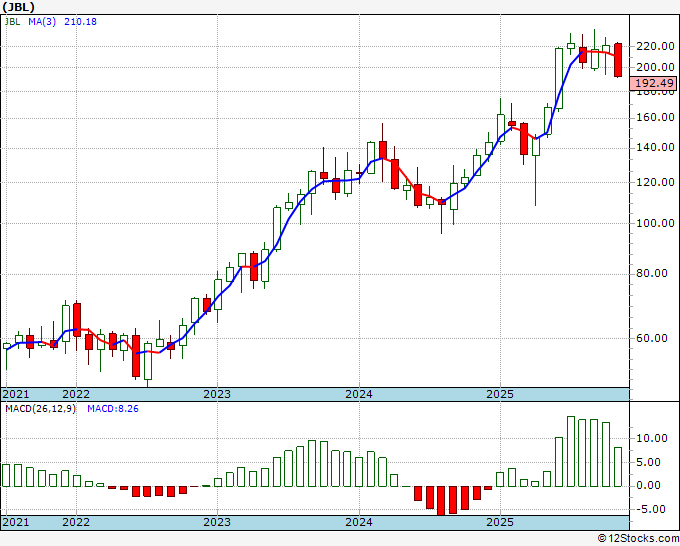The width and height of the screenshot is (680, 546).
Task: Click the 2024 label on the MACD timeline
Action: [x=359, y=522]
